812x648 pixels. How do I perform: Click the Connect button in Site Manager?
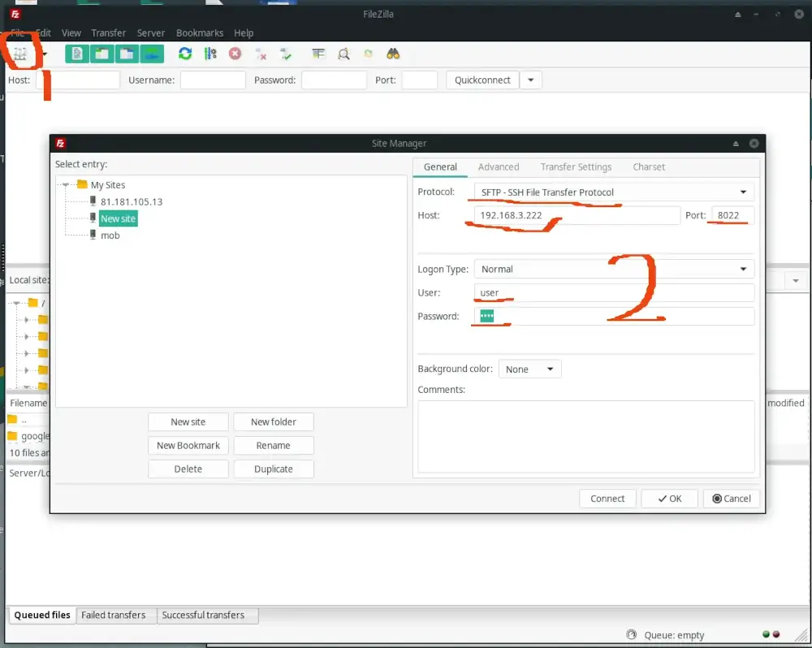pos(607,499)
